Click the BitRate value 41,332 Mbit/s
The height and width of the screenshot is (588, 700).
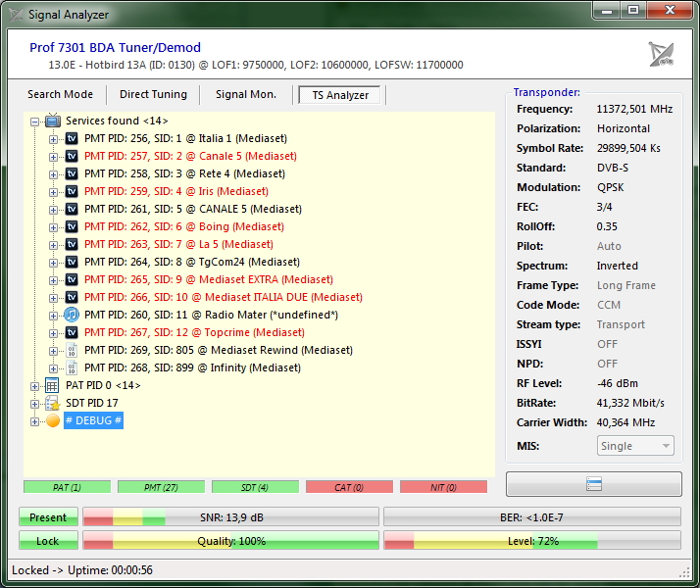(x=630, y=403)
